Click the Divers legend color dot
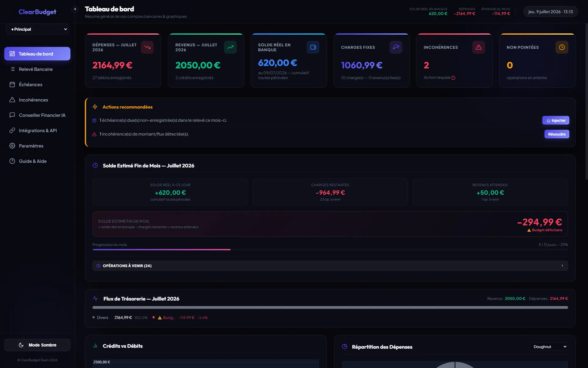This screenshot has width=588, height=368. click(93, 317)
